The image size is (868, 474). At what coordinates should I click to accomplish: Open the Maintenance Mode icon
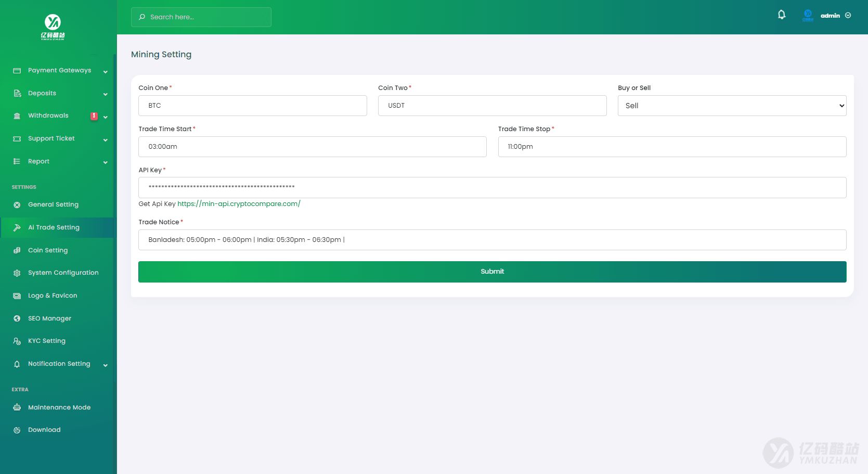coord(17,407)
